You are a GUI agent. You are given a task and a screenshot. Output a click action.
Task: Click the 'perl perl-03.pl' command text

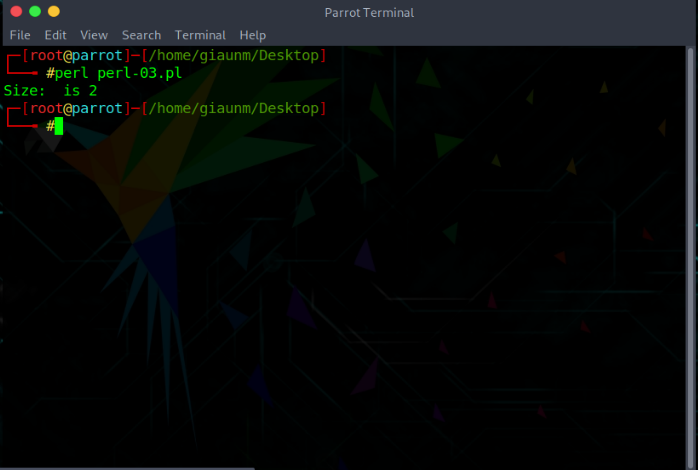pos(118,73)
